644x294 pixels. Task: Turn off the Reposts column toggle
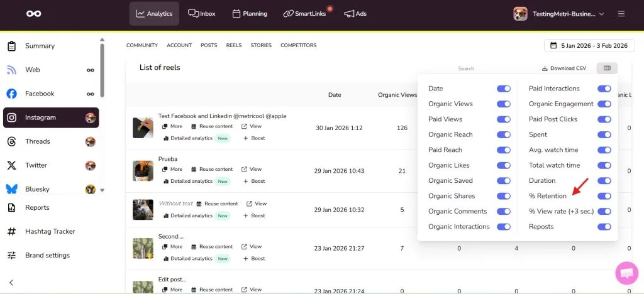click(604, 227)
